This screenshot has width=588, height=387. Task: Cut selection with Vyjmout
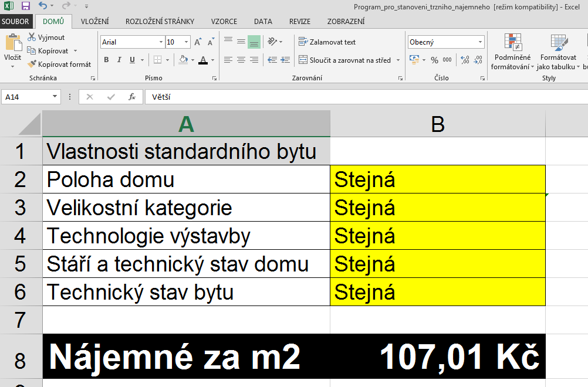(x=46, y=38)
